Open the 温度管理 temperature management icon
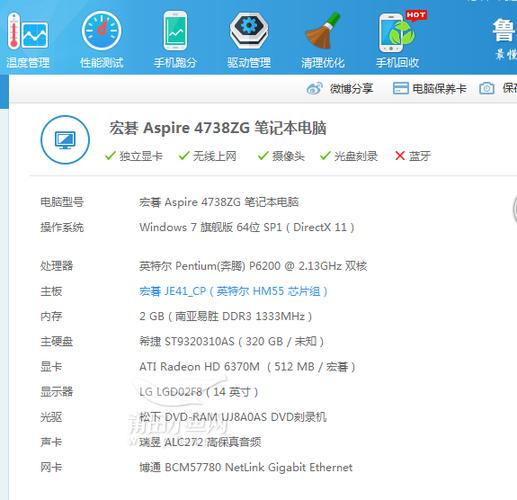 28,31
